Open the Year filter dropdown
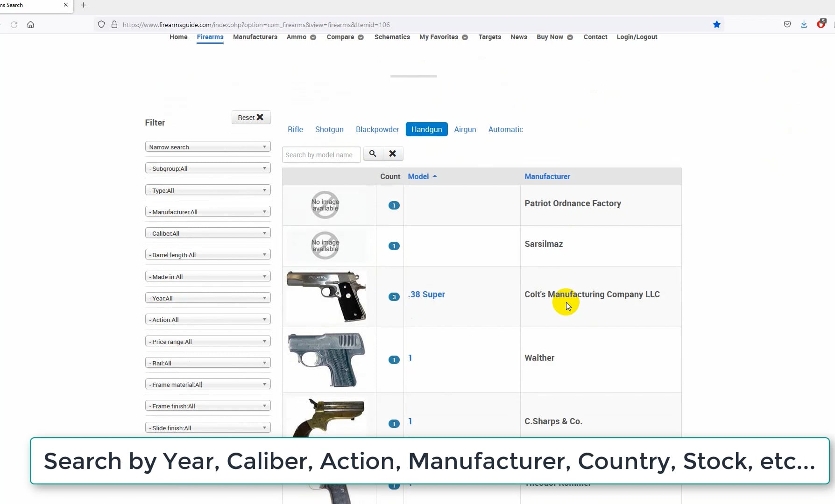This screenshot has height=504, width=835. 208,298
